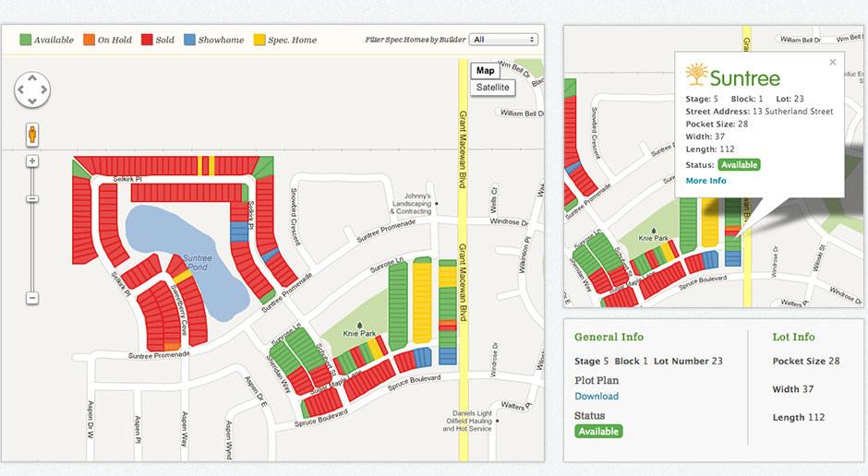Click the On Hold legend label
The image size is (868, 476).
click(115, 40)
